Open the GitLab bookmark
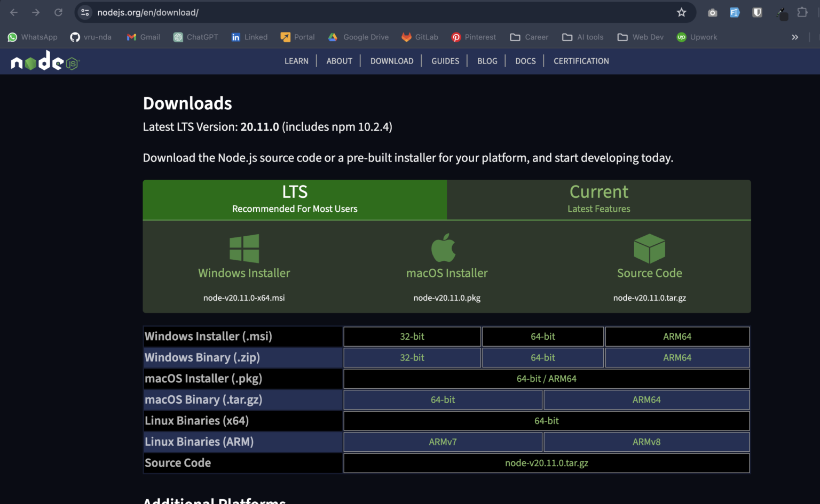Image resolution: width=820 pixels, height=504 pixels. point(420,37)
